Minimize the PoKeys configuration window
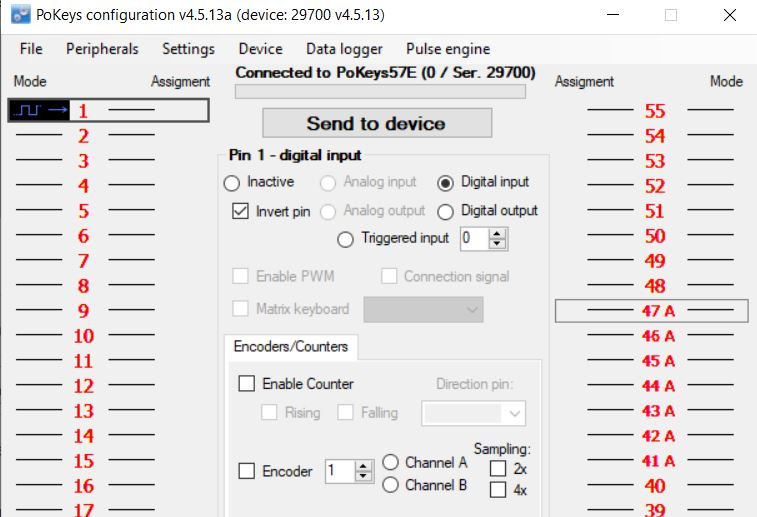The height and width of the screenshot is (517, 757). pos(613,15)
